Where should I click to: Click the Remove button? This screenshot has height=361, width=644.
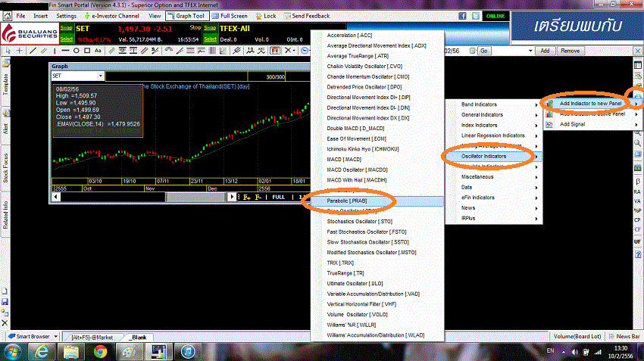(570, 51)
